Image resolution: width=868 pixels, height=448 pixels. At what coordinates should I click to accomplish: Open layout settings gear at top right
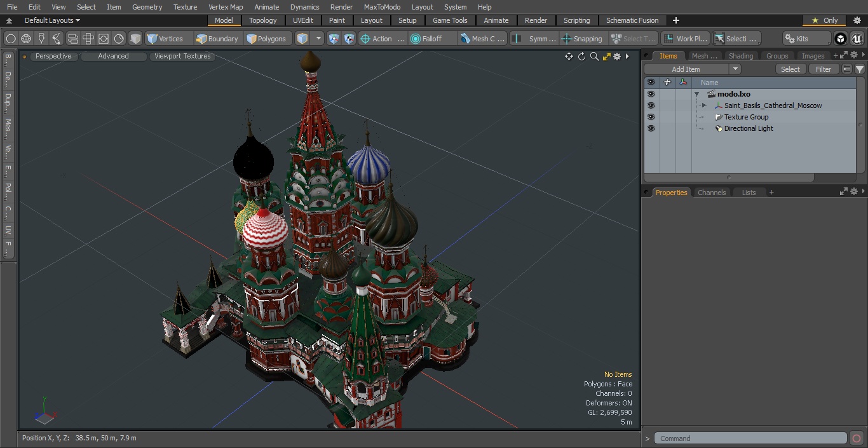pos(857,20)
